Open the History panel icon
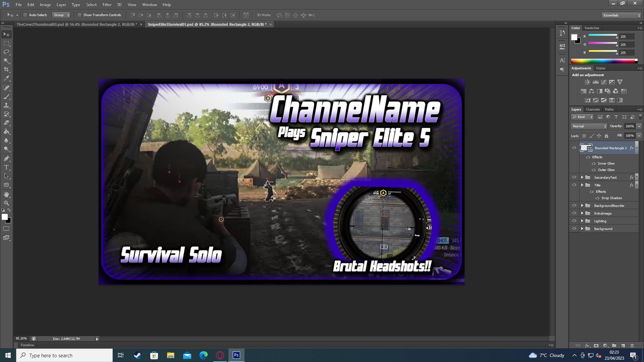 point(562,33)
